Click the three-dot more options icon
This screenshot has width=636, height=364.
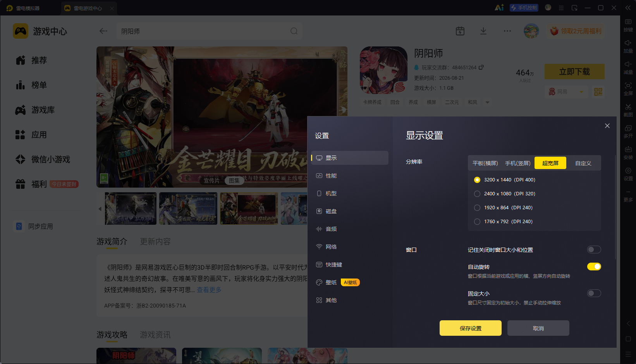507,31
